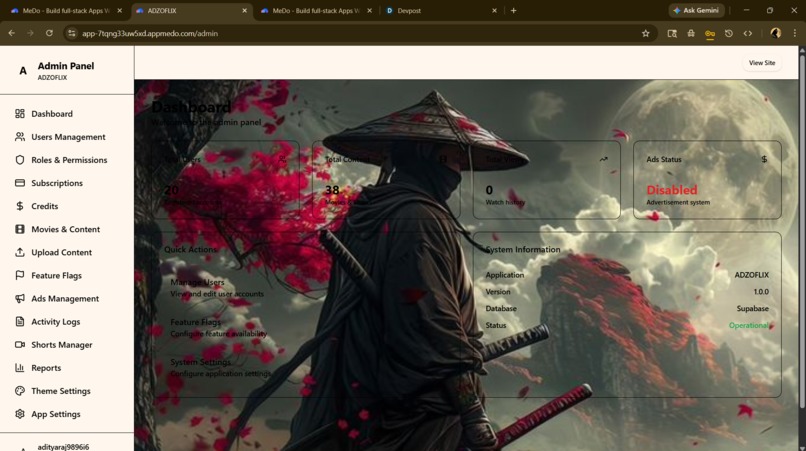The image size is (806, 451).
Task: Click the Shorts Manager video camera icon
Action: coord(20,345)
